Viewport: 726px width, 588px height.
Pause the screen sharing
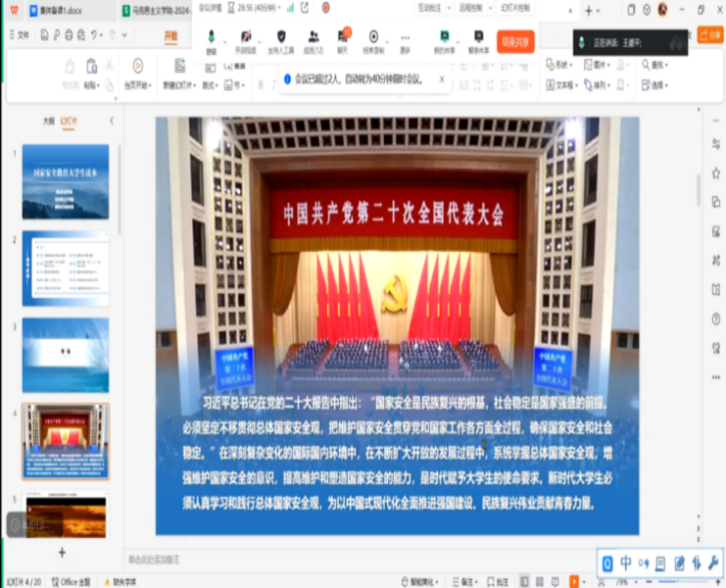(x=479, y=41)
